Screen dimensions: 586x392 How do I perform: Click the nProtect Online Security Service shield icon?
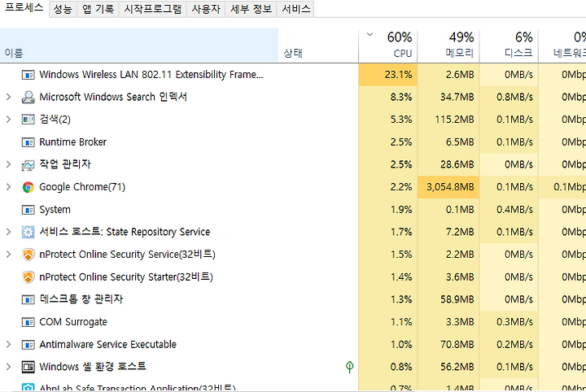(x=28, y=255)
